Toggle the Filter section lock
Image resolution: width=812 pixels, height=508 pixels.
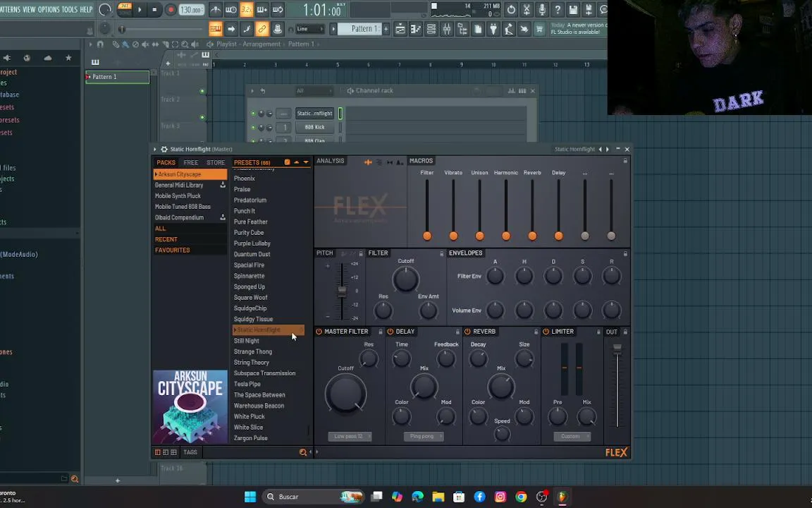coord(442,253)
